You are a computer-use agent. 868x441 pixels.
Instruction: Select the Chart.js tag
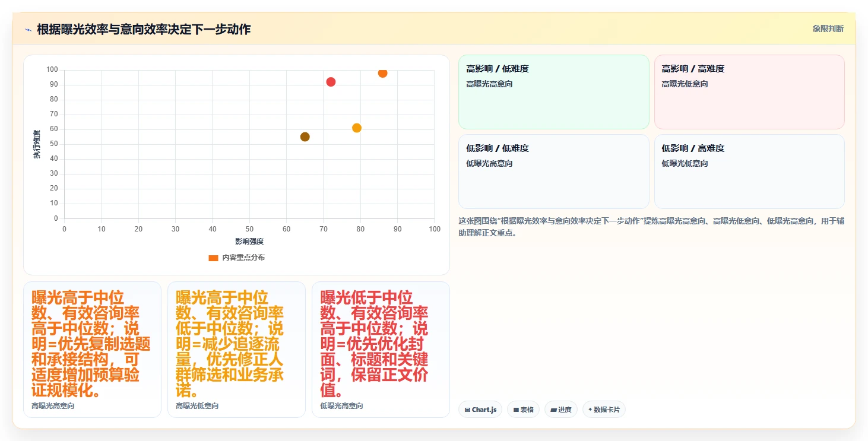tap(480, 410)
